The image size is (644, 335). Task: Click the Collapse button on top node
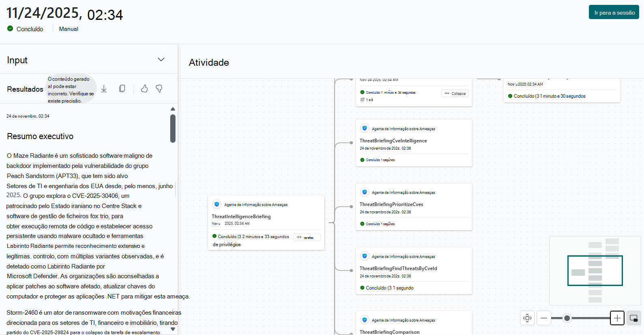pyautogui.click(x=455, y=93)
